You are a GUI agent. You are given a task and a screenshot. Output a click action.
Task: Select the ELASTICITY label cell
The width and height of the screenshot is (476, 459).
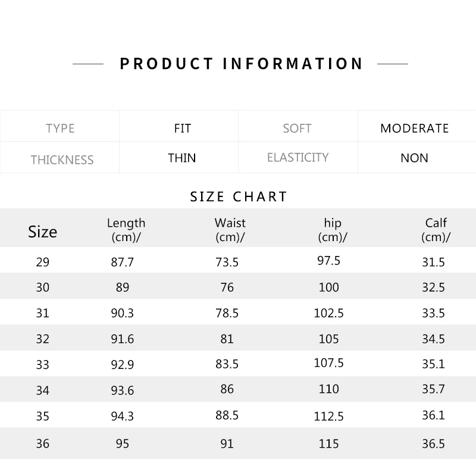297,158
